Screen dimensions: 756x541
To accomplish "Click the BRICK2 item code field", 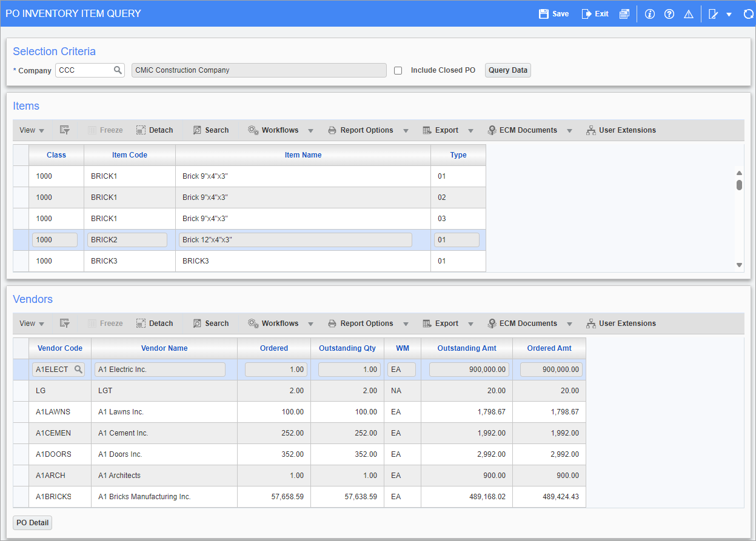I will tap(127, 240).
